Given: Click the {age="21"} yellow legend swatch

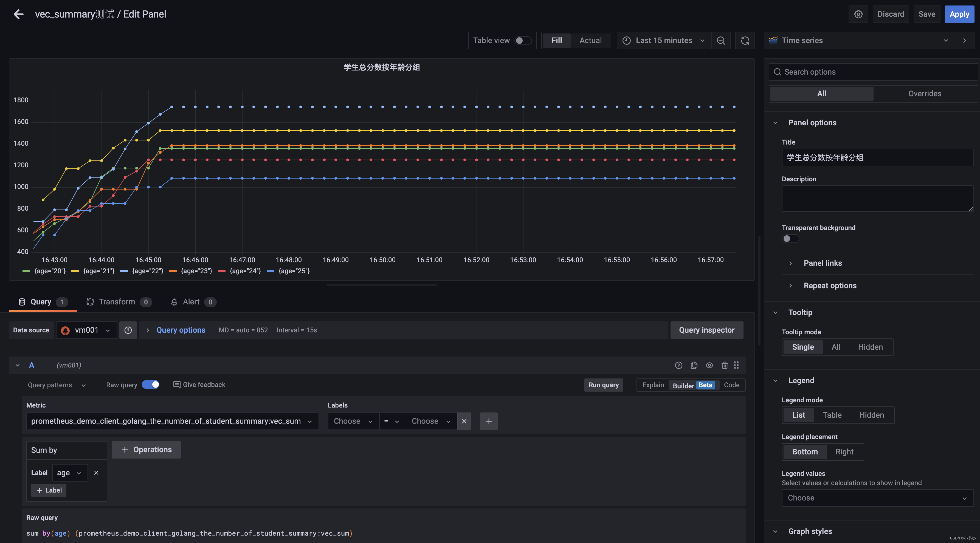Looking at the screenshot, I should (x=75, y=271).
